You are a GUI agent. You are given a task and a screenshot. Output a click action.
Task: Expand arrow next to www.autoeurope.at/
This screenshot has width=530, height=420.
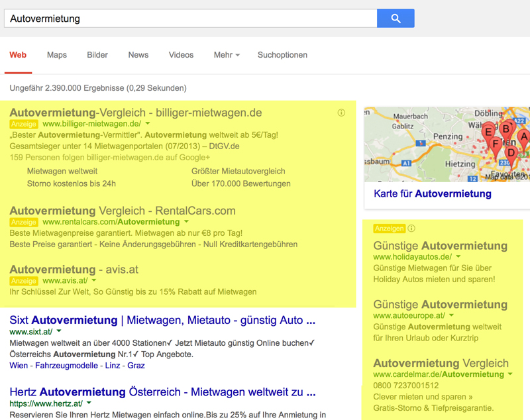pos(451,315)
